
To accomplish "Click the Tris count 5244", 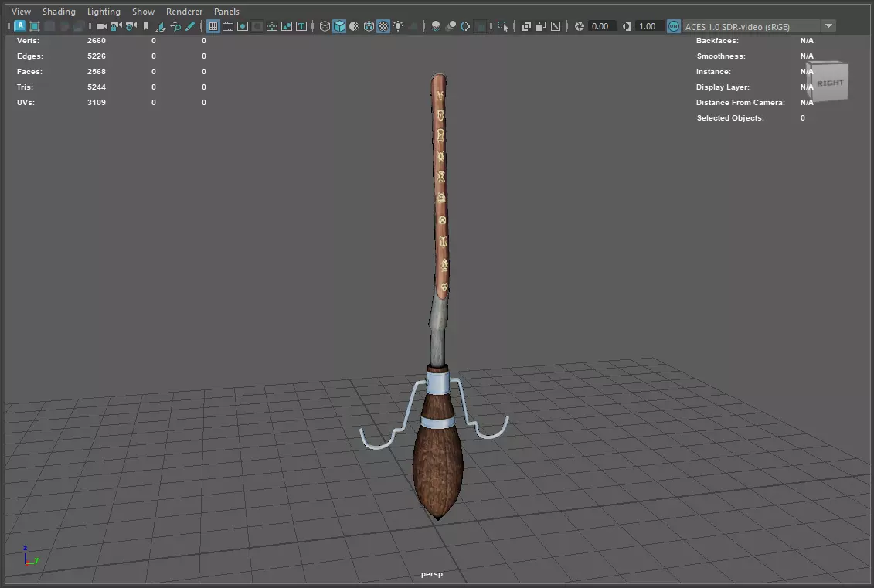I will pyautogui.click(x=97, y=87).
